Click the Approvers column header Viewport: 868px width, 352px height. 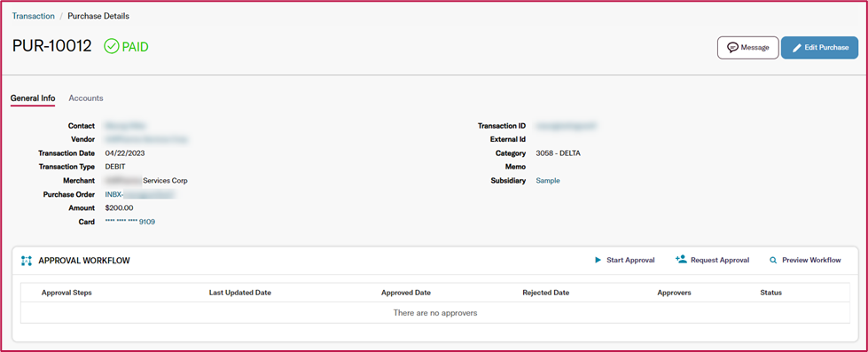674,293
